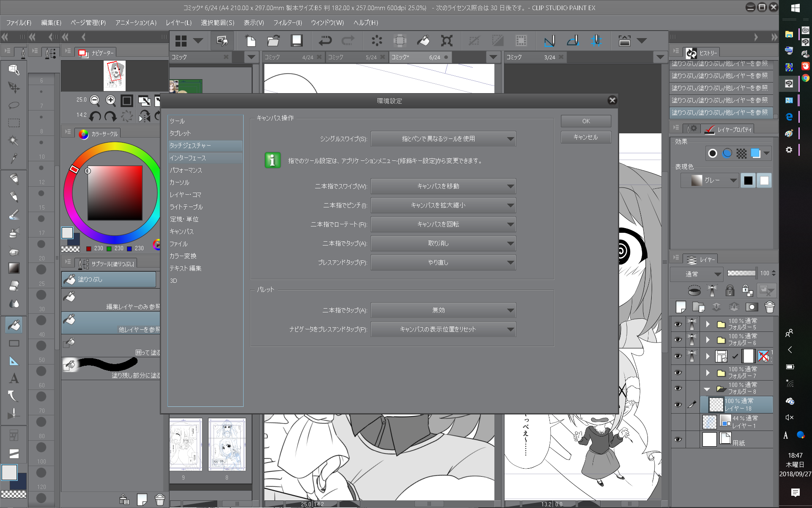Hide フォルダー 5 layer visibility
The height and width of the screenshot is (508, 812).
pyautogui.click(x=678, y=324)
